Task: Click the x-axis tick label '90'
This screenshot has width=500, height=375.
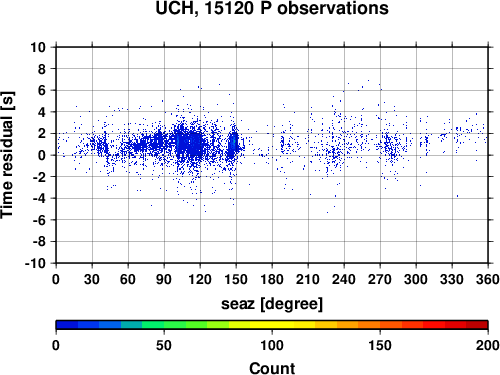Action: click(x=164, y=279)
